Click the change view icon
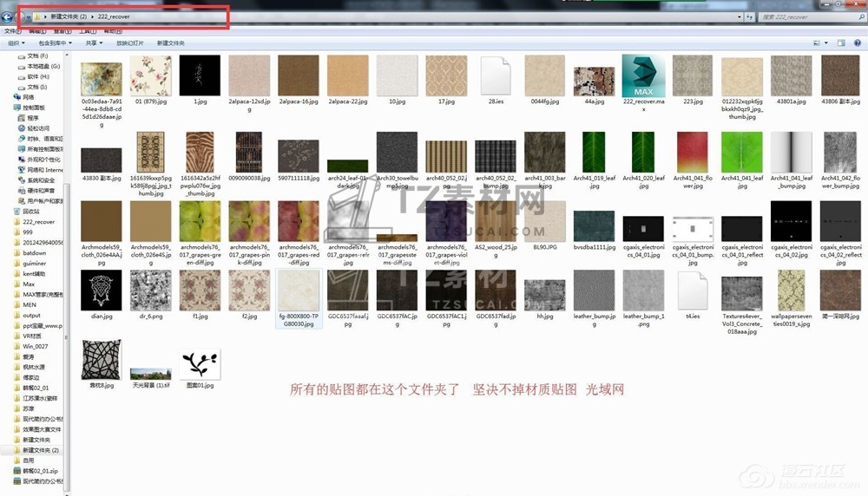868x496 pixels. (817, 43)
